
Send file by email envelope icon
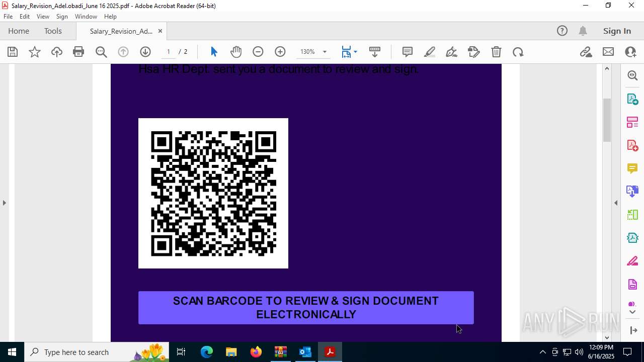(608, 52)
